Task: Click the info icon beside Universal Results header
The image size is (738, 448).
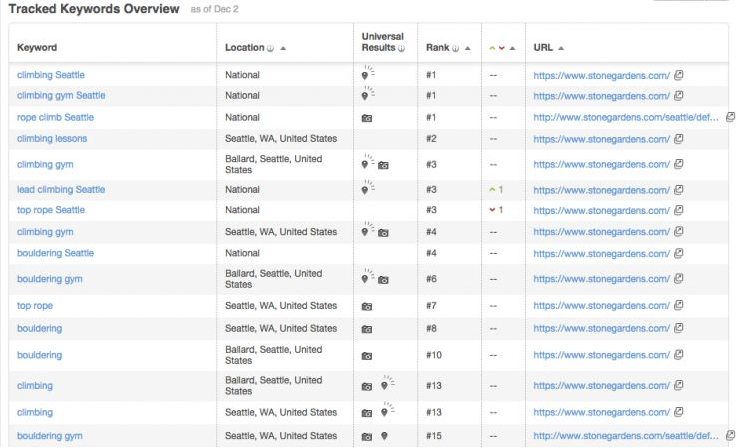Action: coord(402,48)
